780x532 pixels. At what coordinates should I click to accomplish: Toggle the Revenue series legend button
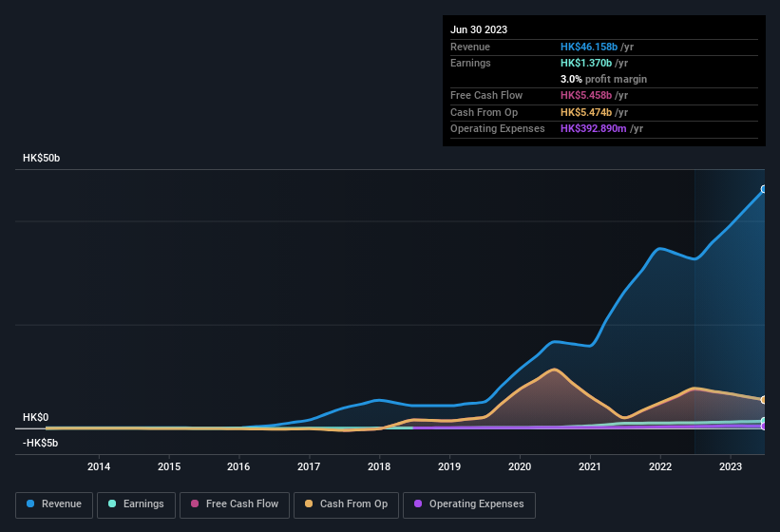[54, 504]
